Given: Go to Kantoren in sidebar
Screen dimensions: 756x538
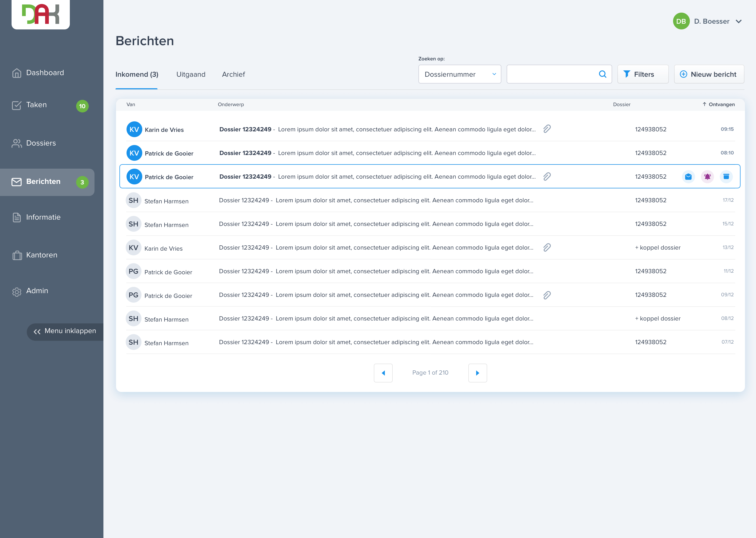Looking at the screenshot, I should 41,255.
